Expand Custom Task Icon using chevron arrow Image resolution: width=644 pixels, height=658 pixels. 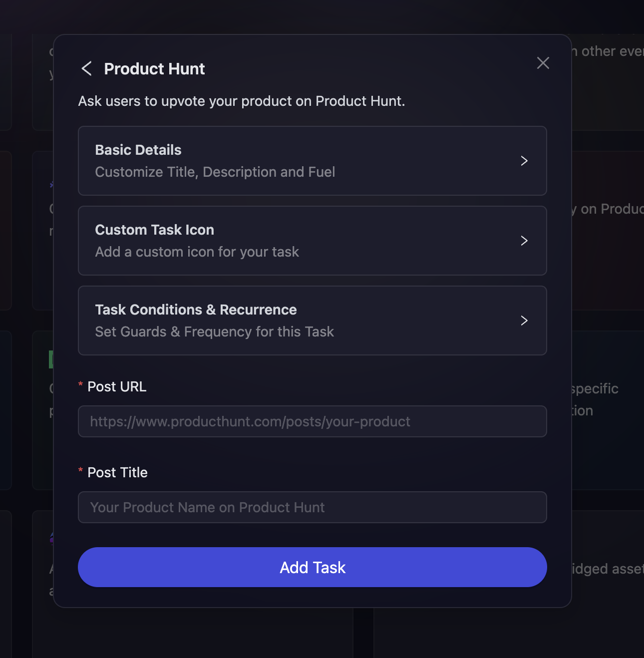(x=524, y=241)
